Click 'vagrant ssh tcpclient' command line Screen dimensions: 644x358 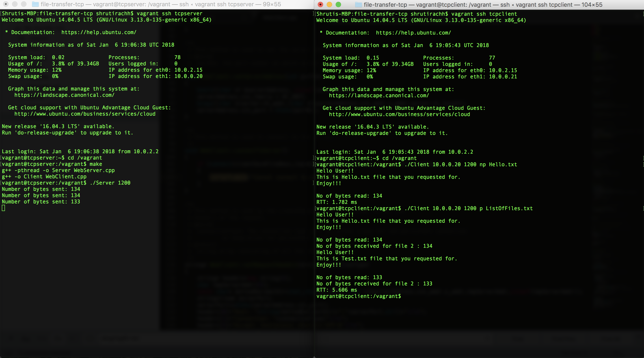tap(417, 14)
